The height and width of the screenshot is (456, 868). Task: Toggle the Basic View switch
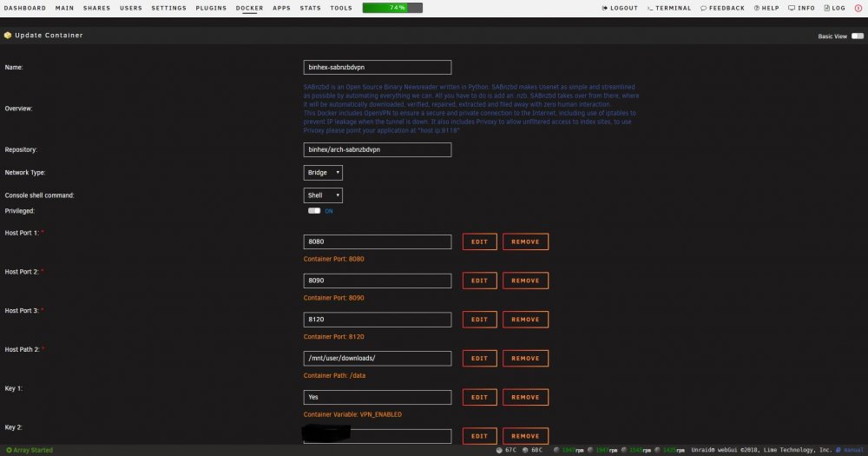858,36
